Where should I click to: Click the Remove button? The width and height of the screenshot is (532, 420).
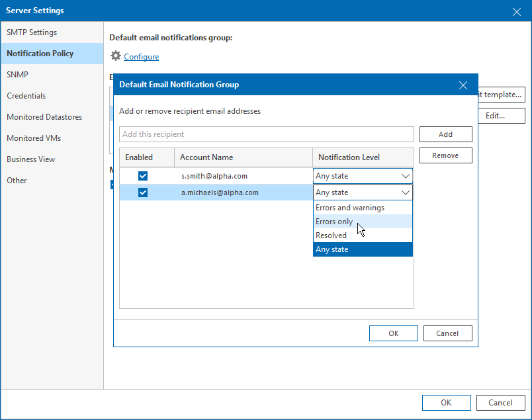(445, 155)
